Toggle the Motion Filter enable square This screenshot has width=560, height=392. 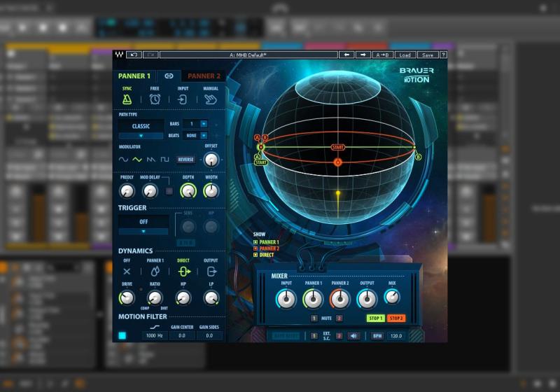122,336
